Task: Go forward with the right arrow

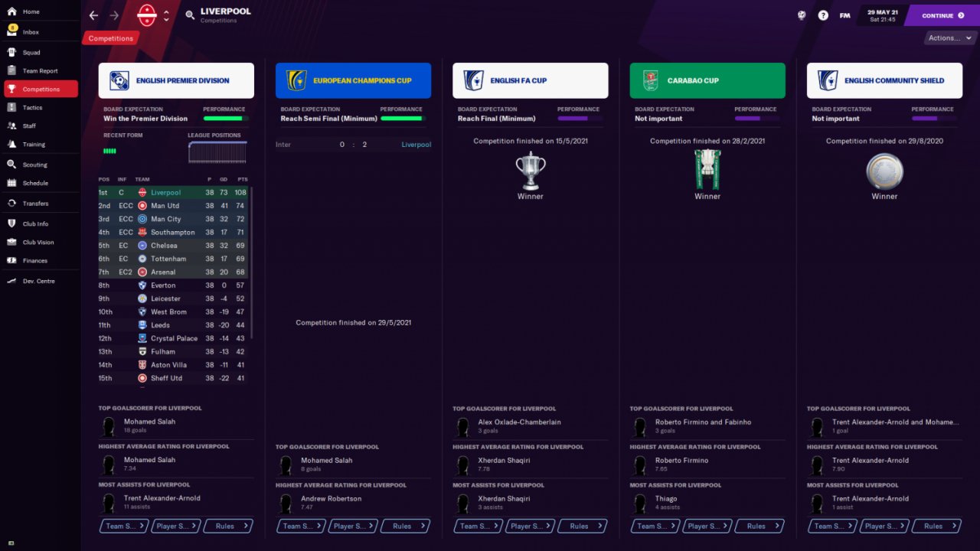Action: [114, 15]
